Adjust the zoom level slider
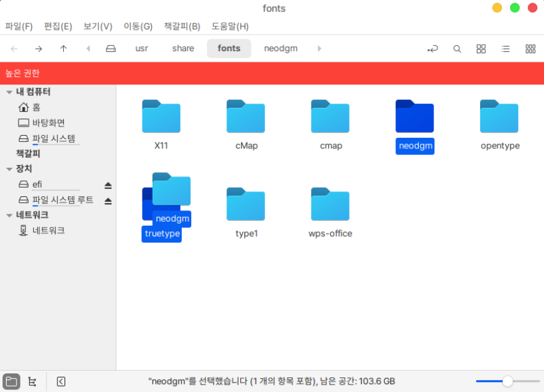The height and width of the screenshot is (392, 544). point(507,381)
